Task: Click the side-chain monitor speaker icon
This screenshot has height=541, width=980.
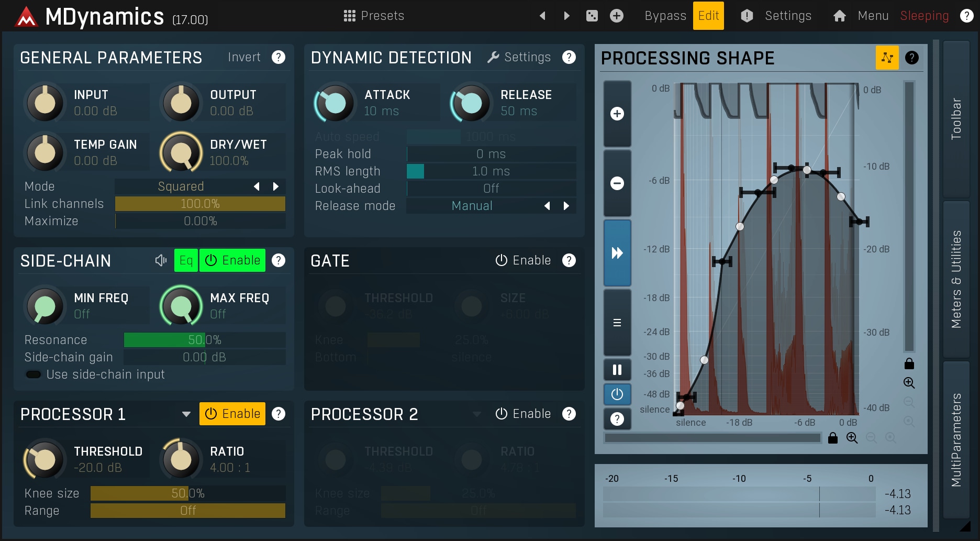Action: click(x=161, y=260)
